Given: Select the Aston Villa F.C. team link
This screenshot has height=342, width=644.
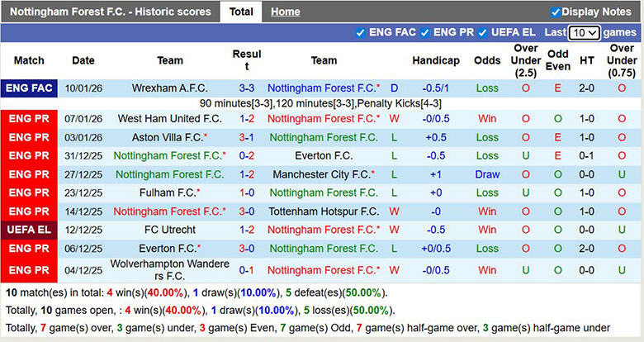Looking at the screenshot, I should (168, 137).
